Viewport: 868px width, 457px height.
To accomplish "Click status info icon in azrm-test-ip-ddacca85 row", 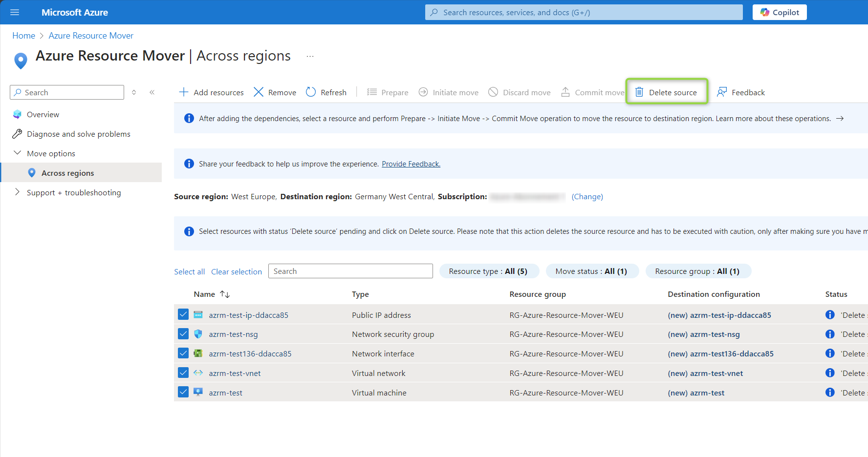I will coord(830,314).
